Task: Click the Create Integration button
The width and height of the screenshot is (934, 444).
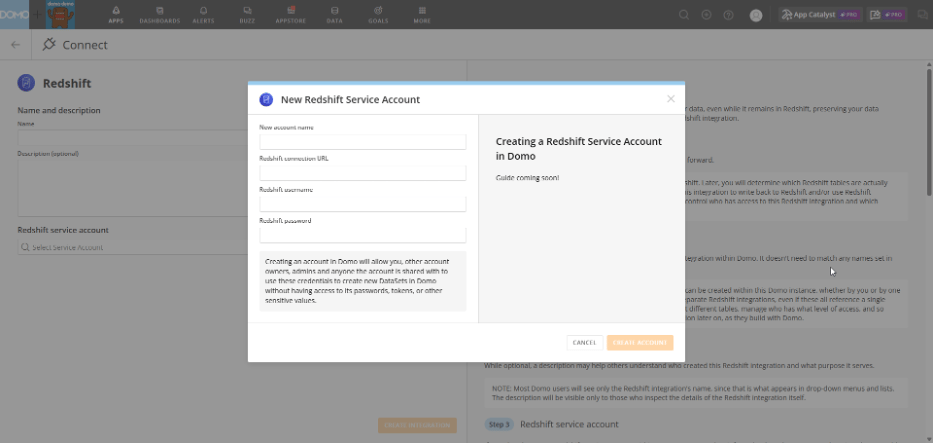Action: (417, 426)
